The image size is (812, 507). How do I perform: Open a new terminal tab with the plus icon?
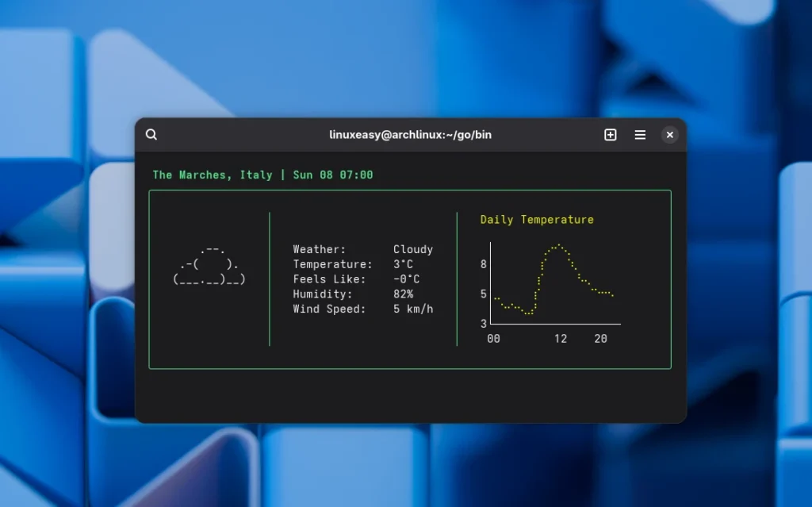[x=611, y=134]
